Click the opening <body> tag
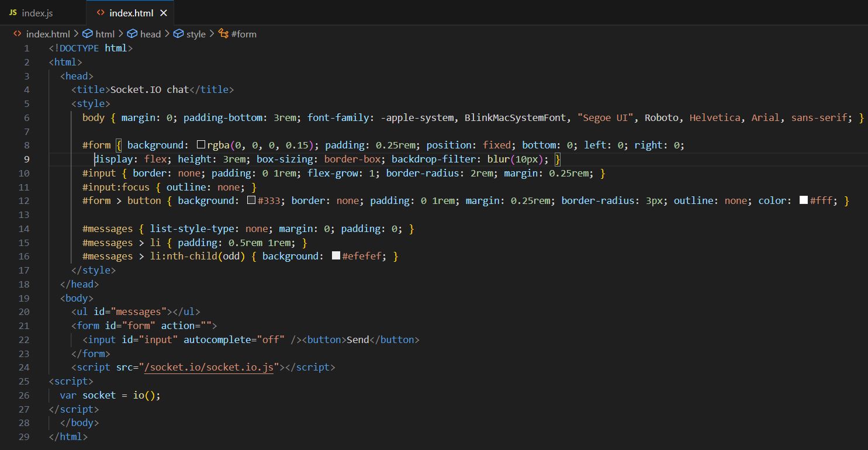 pyautogui.click(x=77, y=298)
